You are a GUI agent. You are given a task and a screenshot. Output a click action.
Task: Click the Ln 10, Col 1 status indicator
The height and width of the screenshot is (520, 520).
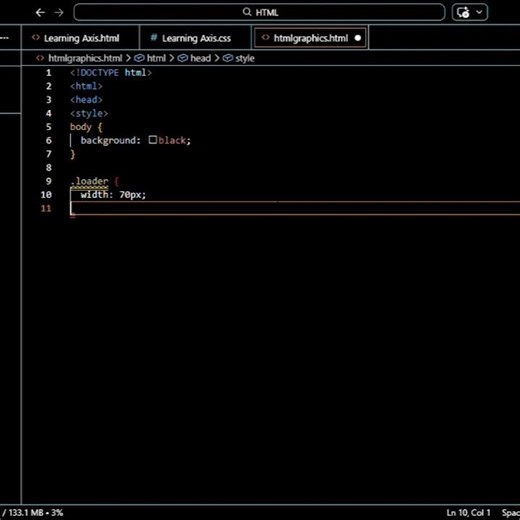[468, 512]
